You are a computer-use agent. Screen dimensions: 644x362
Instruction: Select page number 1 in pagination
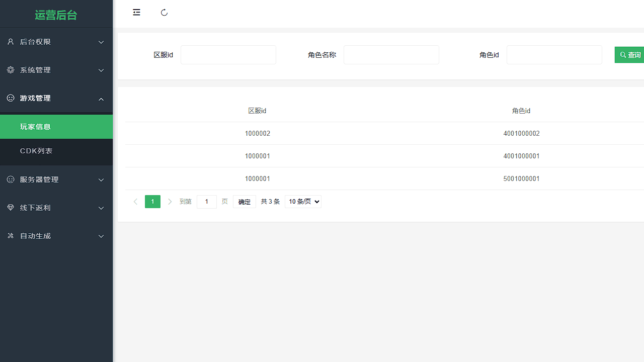point(152,201)
